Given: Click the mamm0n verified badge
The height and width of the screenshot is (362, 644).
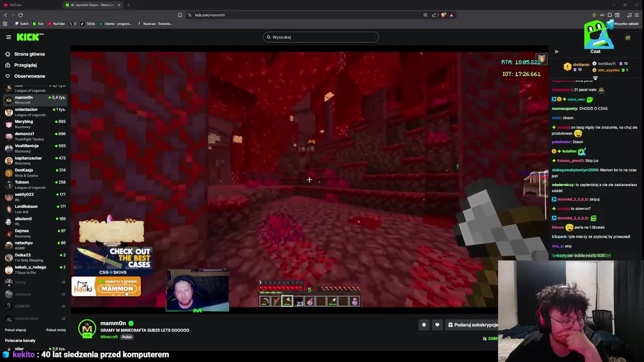Looking at the screenshot, I should tap(131, 323).
